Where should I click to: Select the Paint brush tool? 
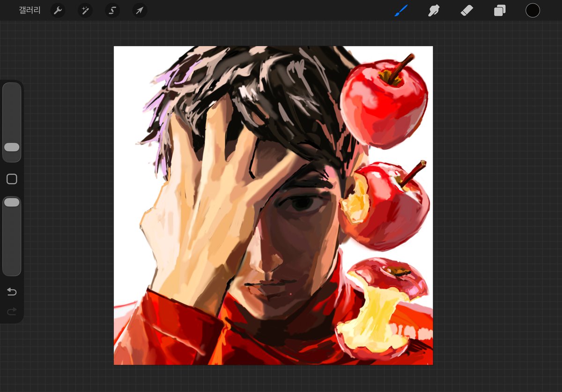[401, 10]
